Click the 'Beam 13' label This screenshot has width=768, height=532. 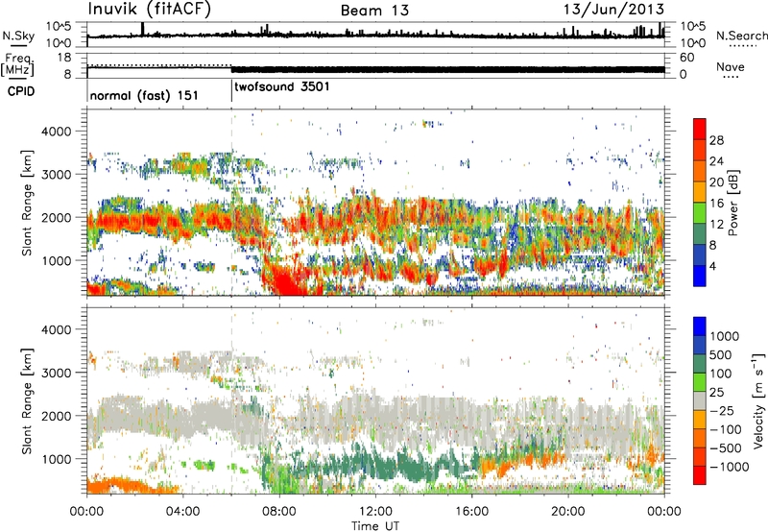(x=374, y=11)
